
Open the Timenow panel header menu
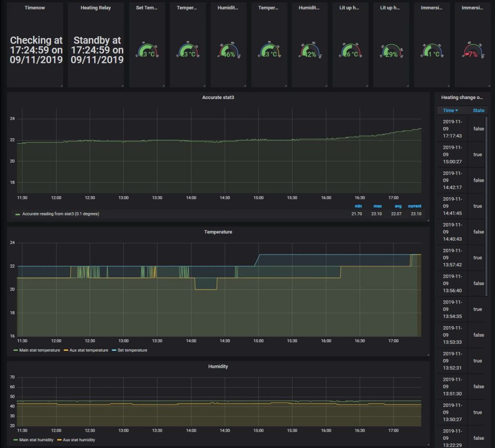point(35,8)
